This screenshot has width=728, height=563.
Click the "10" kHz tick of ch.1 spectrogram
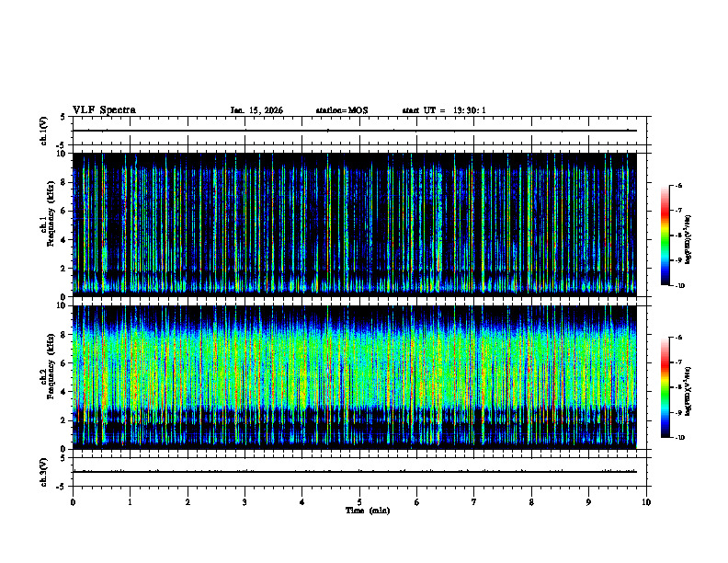(63, 154)
